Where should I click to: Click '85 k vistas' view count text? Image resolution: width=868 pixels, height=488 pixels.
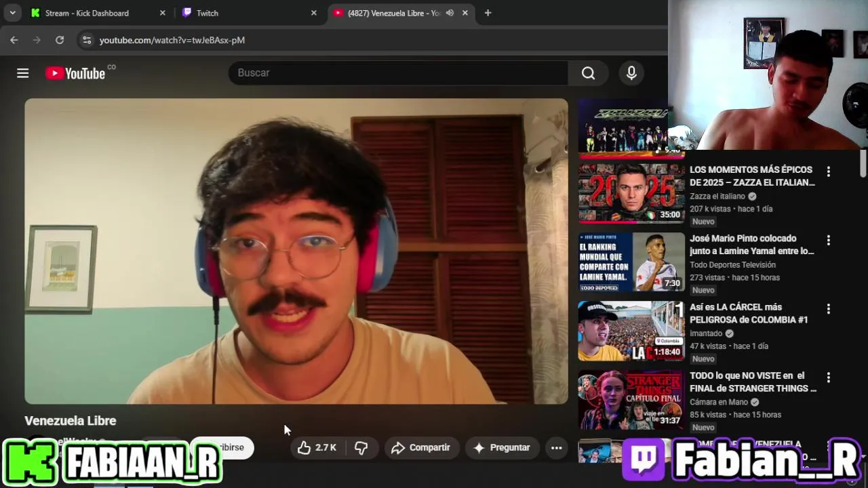coord(707,415)
